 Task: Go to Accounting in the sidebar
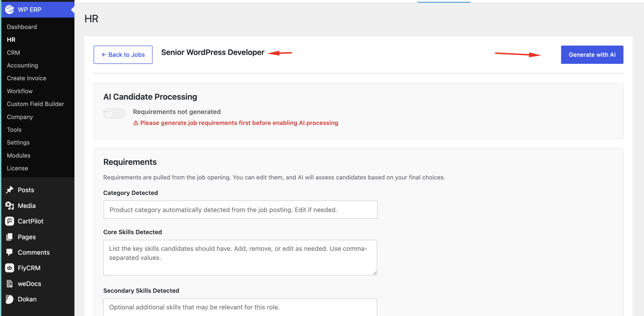[x=22, y=65]
